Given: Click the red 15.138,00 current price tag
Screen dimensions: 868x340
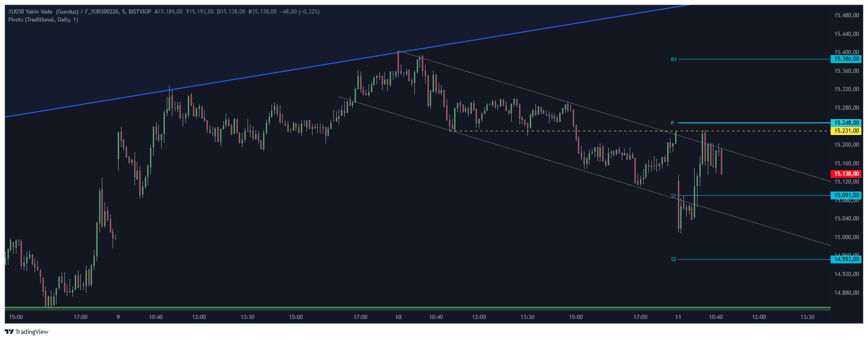Looking at the screenshot, I should (846, 174).
